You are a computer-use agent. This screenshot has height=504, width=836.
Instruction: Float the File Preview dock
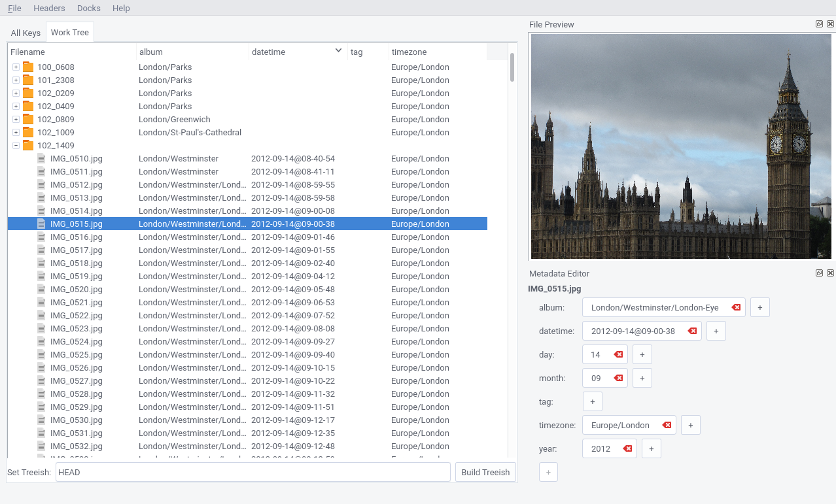coord(819,24)
